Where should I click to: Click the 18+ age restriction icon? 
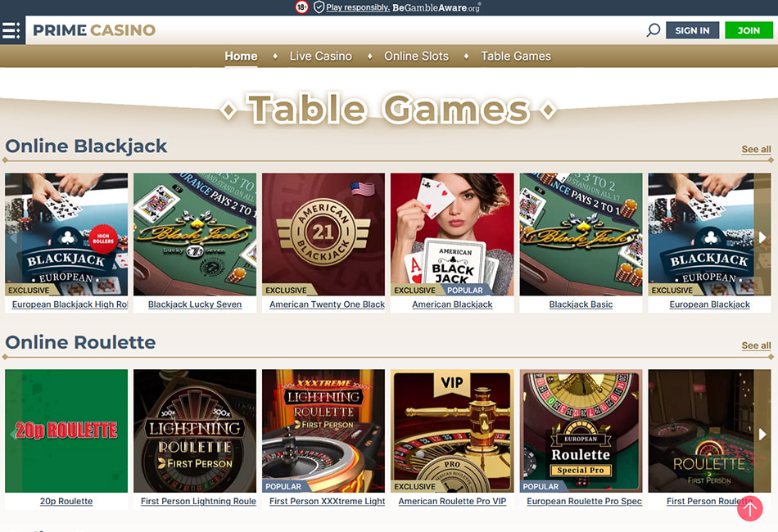(x=301, y=7)
